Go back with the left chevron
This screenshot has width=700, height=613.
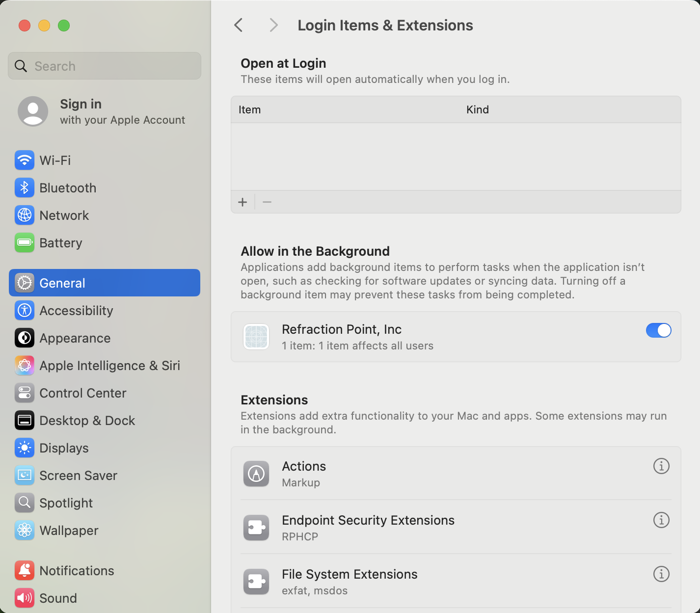(239, 25)
